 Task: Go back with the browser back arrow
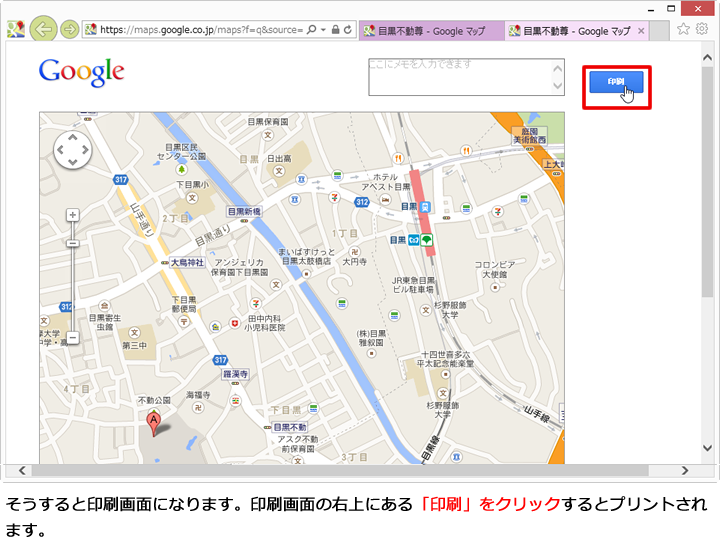pyautogui.click(x=43, y=30)
